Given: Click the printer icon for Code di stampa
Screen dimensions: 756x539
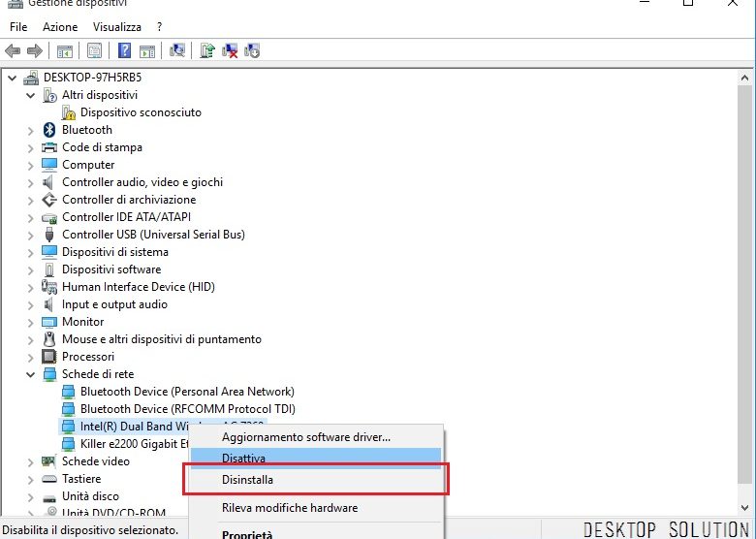Looking at the screenshot, I should pos(49,147).
